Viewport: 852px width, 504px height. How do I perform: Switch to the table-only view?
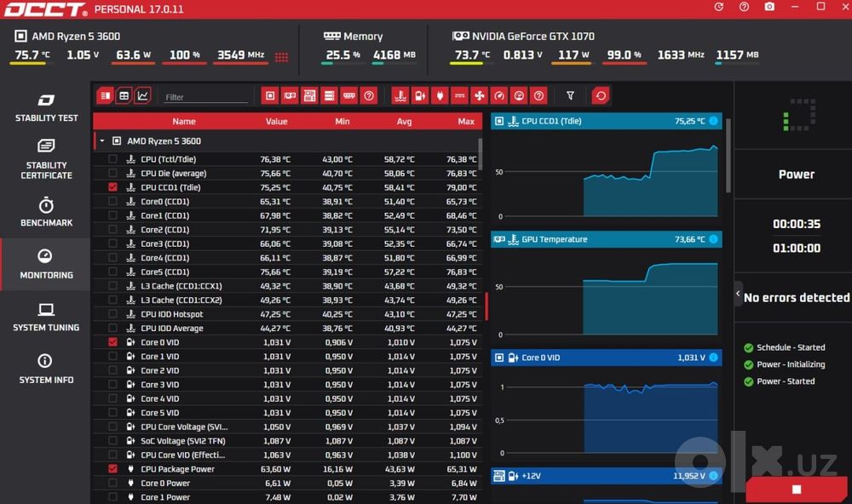124,96
